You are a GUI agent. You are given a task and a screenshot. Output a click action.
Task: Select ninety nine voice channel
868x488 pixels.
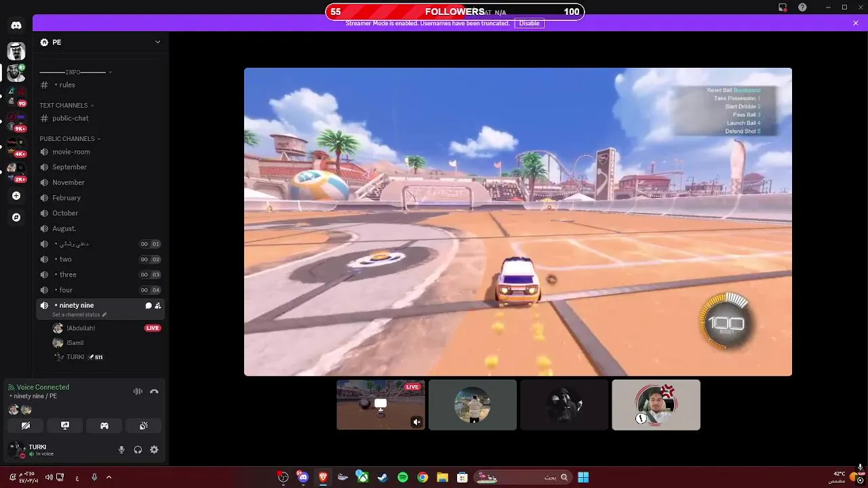pyautogui.click(x=100, y=308)
